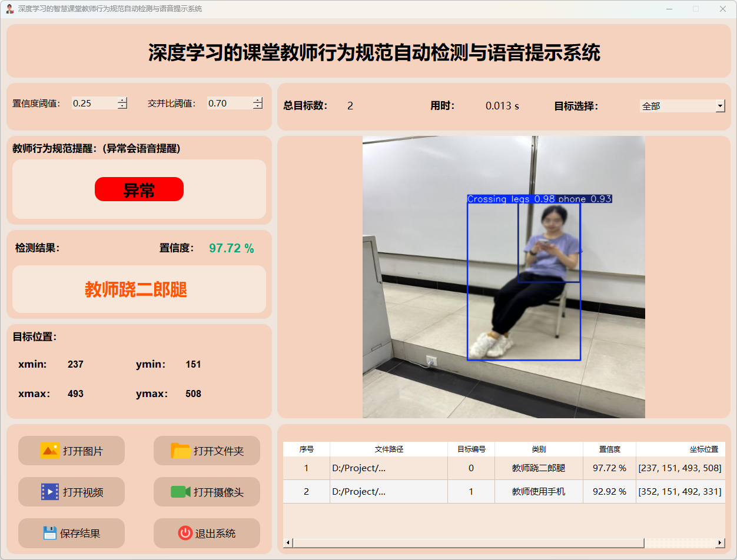Click the red 异常 status indicator
Image resolution: width=737 pixels, height=560 pixels.
pyautogui.click(x=139, y=189)
